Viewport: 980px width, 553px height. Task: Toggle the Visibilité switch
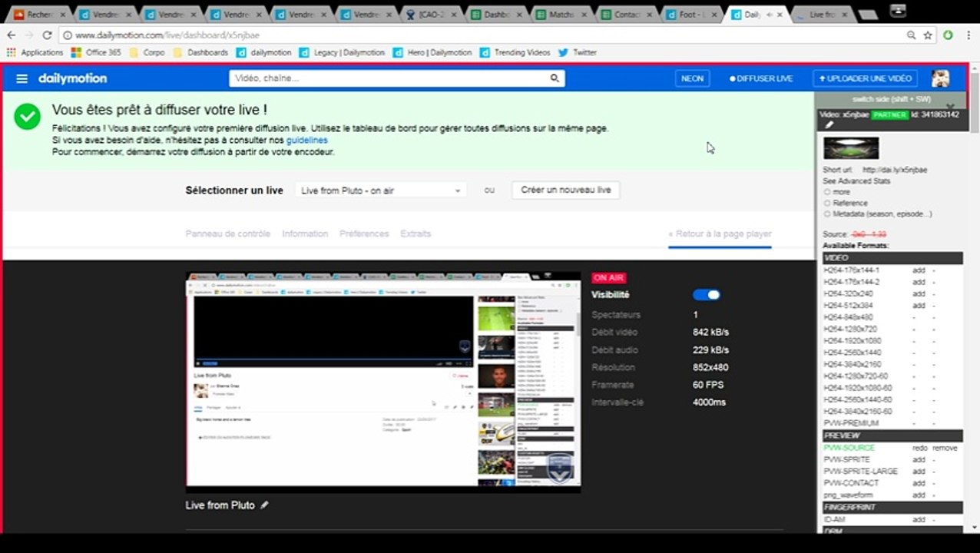click(707, 295)
